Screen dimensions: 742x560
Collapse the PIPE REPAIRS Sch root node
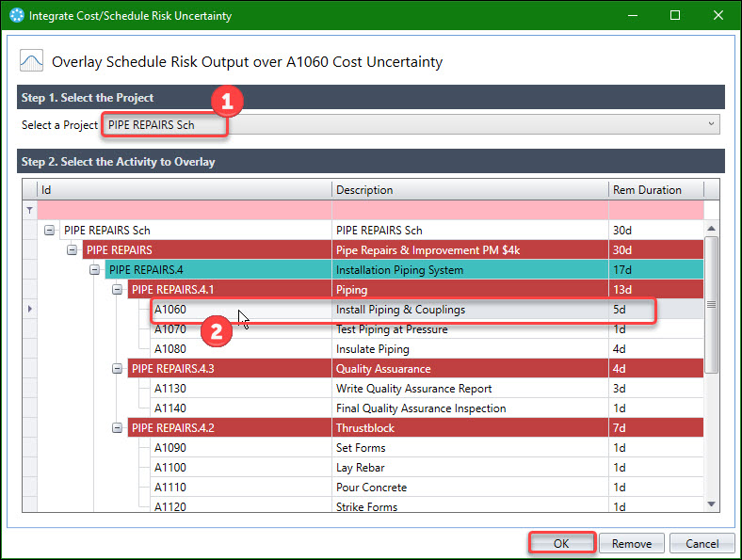49,231
